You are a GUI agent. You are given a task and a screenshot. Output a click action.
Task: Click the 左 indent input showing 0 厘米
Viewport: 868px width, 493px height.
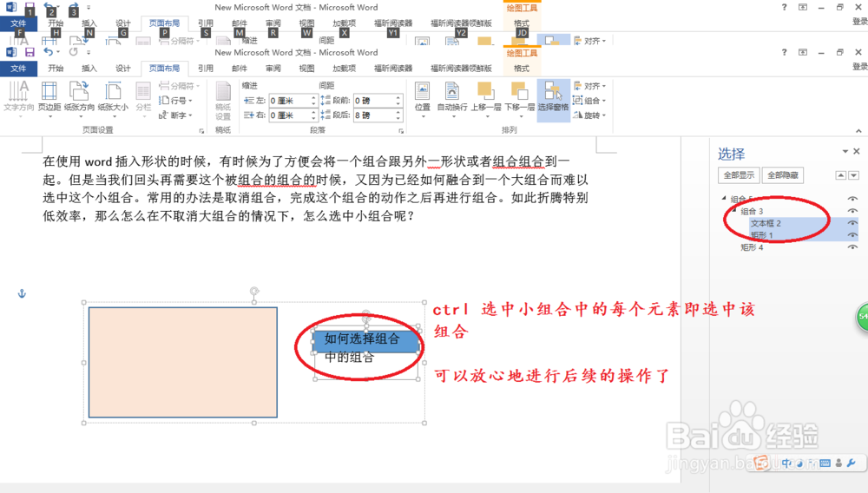pyautogui.click(x=293, y=101)
